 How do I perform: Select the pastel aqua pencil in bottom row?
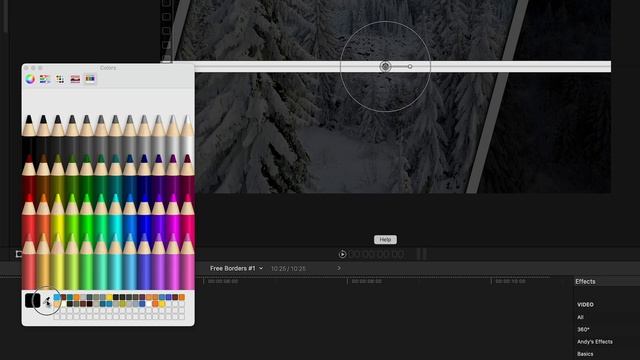coord(115,261)
